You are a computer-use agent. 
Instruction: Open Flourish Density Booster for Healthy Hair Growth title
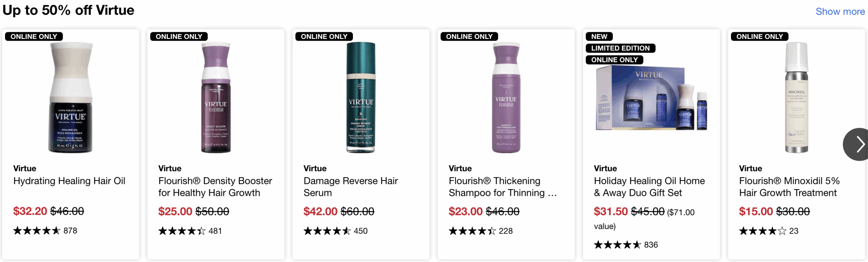[x=215, y=187]
